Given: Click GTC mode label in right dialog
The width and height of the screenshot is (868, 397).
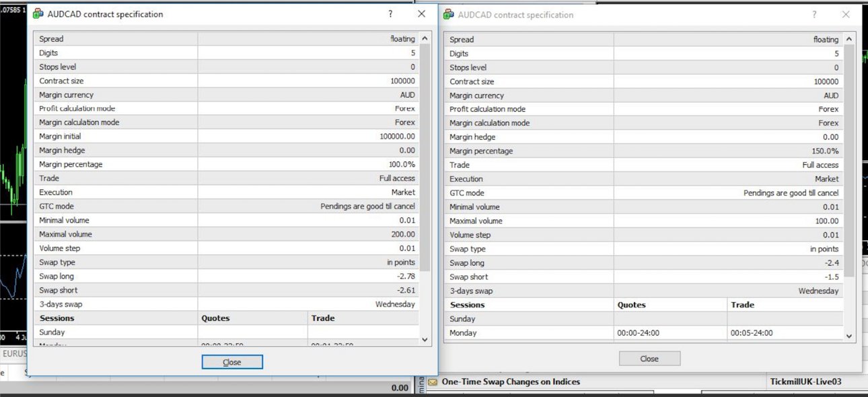Looking at the screenshot, I should tap(467, 193).
